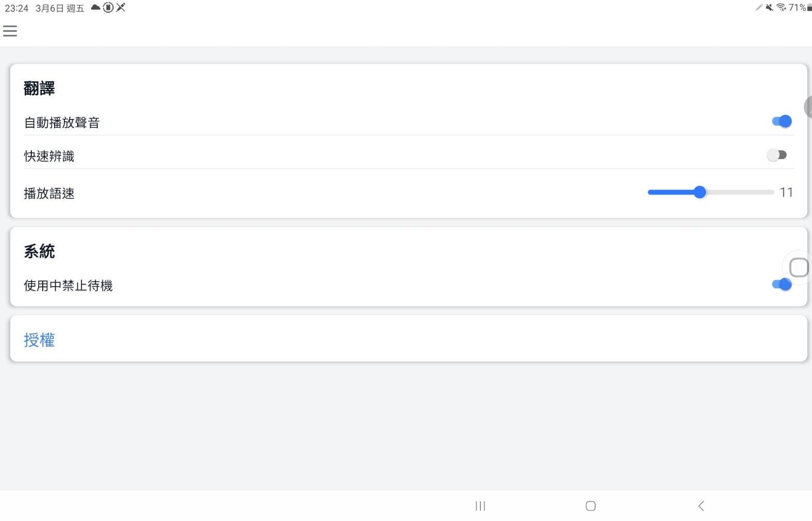Tap the floating rounded-square button

click(798, 267)
